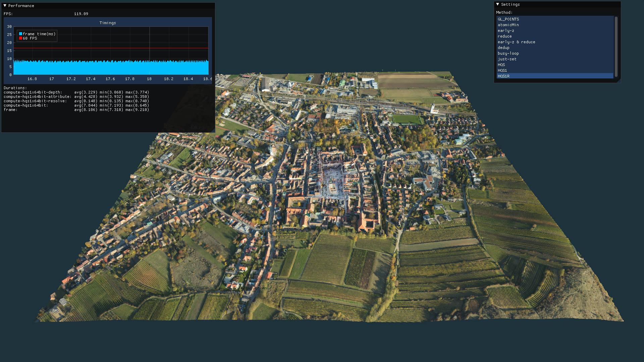
Task: Select atomicMin rendering method
Action: (x=508, y=25)
